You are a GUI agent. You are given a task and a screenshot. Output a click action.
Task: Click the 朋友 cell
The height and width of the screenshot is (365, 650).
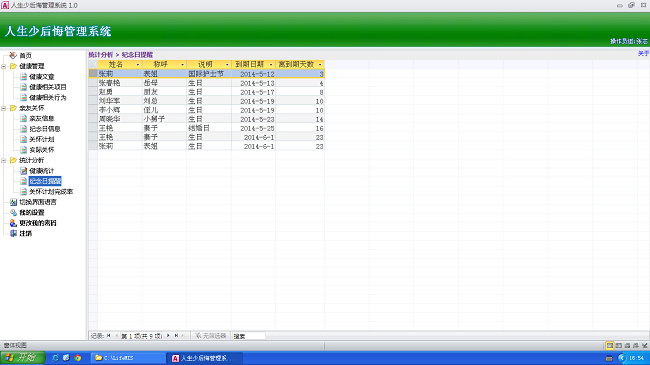[x=164, y=92]
